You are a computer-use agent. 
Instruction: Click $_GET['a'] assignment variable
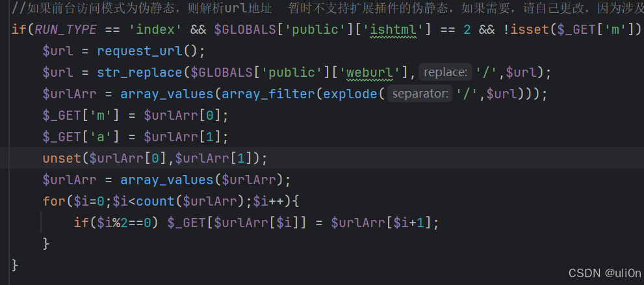pyautogui.click(x=81, y=137)
